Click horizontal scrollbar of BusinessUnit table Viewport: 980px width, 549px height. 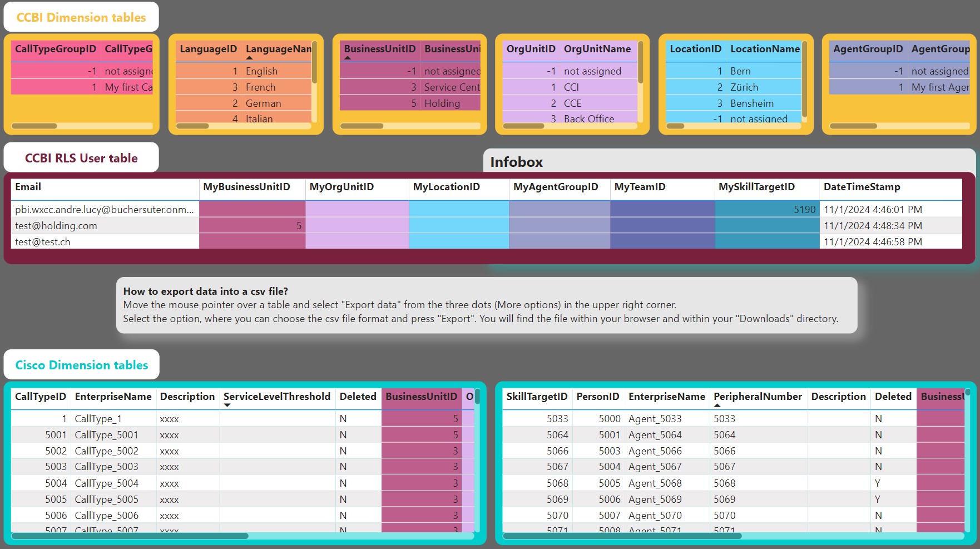coord(362,126)
